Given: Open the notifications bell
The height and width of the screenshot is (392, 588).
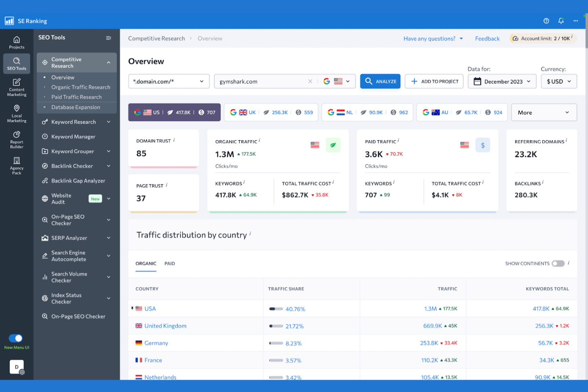Looking at the screenshot, I should pyautogui.click(x=561, y=21).
